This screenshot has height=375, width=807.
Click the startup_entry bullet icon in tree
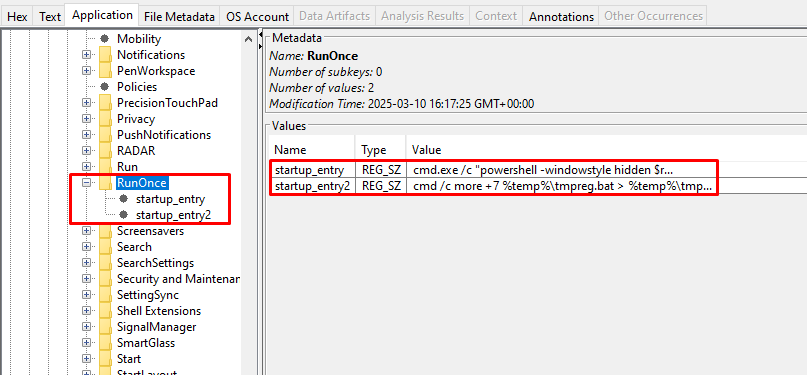coord(124,199)
